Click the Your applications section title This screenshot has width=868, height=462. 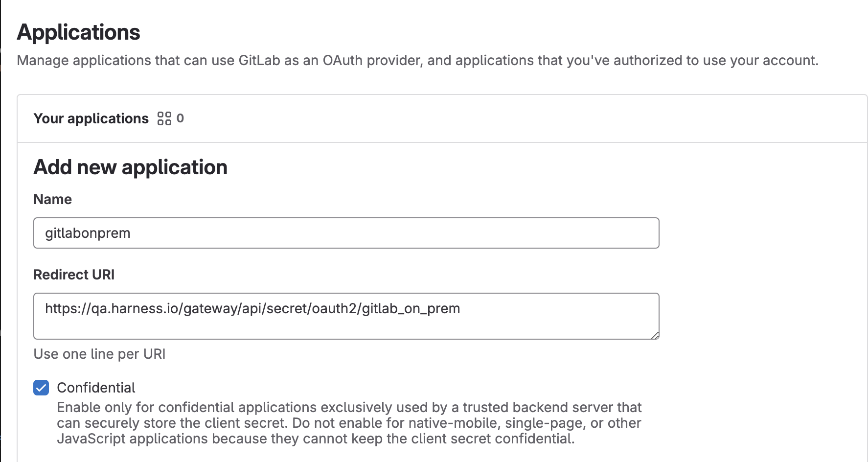coord(91,118)
